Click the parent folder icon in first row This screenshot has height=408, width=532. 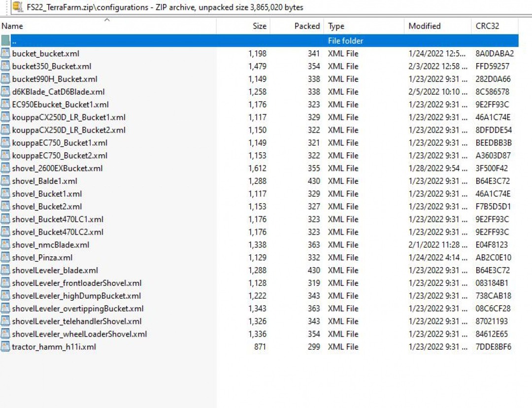coord(5,41)
